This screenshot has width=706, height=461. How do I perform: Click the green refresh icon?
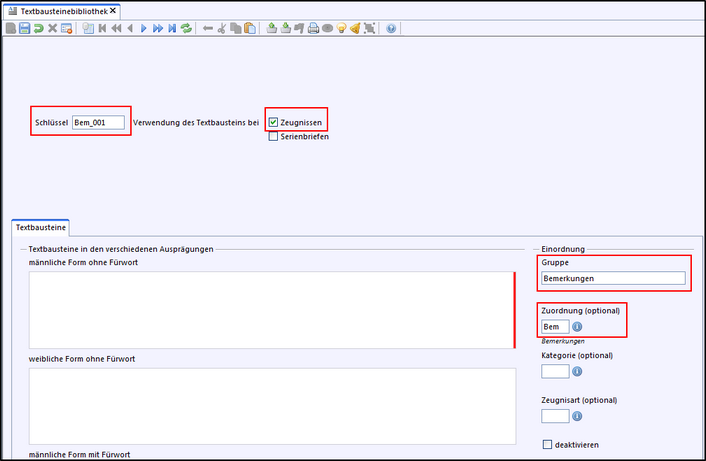pyautogui.click(x=186, y=28)
